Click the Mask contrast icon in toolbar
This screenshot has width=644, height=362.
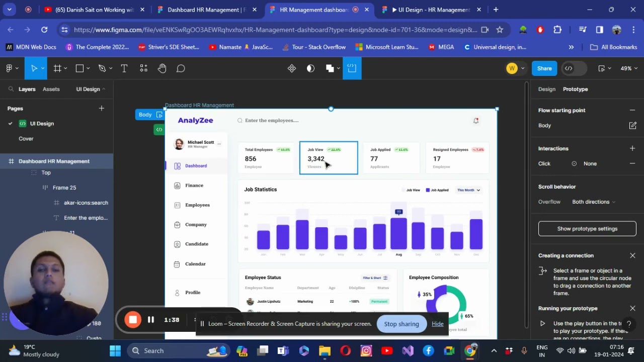click(x=310, y=68)
